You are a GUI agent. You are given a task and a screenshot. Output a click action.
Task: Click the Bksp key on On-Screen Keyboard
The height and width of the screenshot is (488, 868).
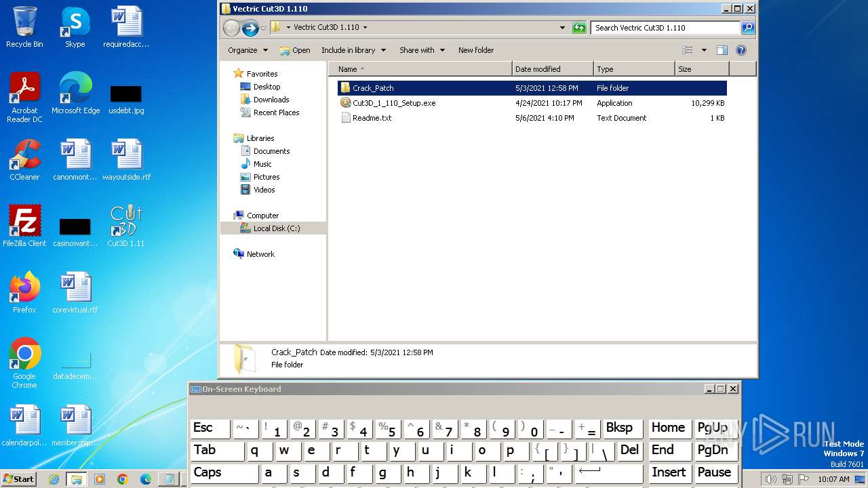point(623,428)
